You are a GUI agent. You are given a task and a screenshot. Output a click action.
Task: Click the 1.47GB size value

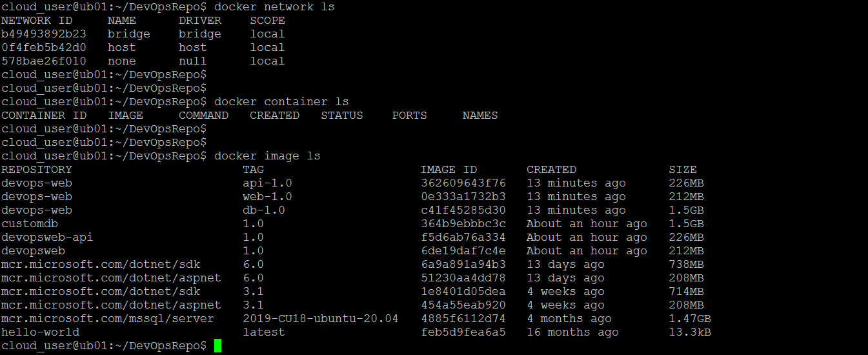pyautogui.click(x=690, y=319)
